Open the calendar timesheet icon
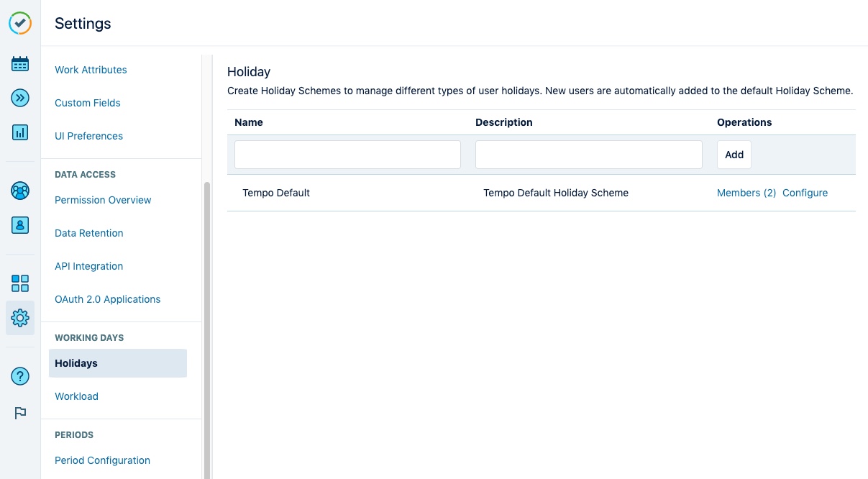Viewport: 868px width, 479px height. (20, 64)
